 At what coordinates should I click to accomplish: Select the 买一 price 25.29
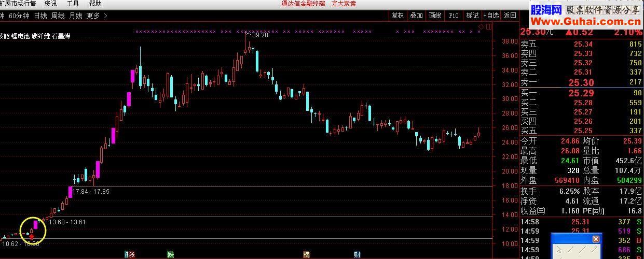(581, 93)
